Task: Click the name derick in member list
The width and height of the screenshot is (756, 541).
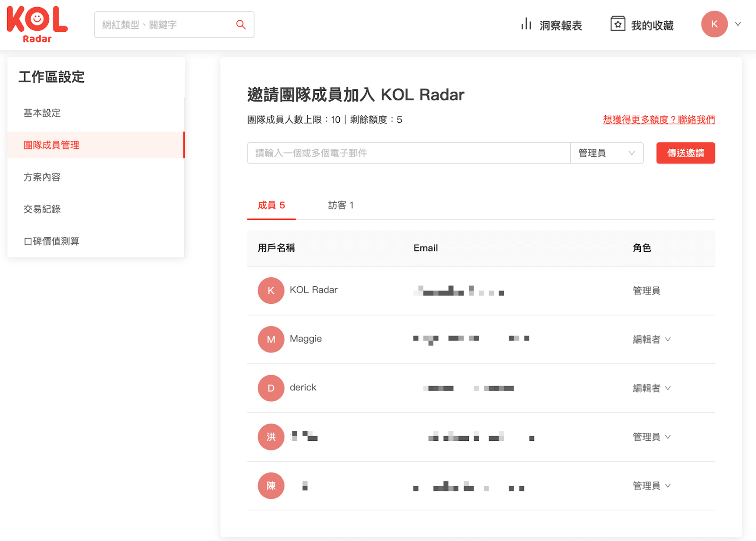Action: click(303, 387)
